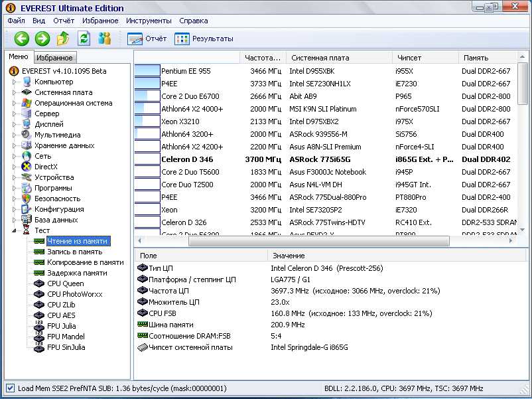Click the База данных icon
The height and width of the screenshot is (399, 532).
(27, 220)
